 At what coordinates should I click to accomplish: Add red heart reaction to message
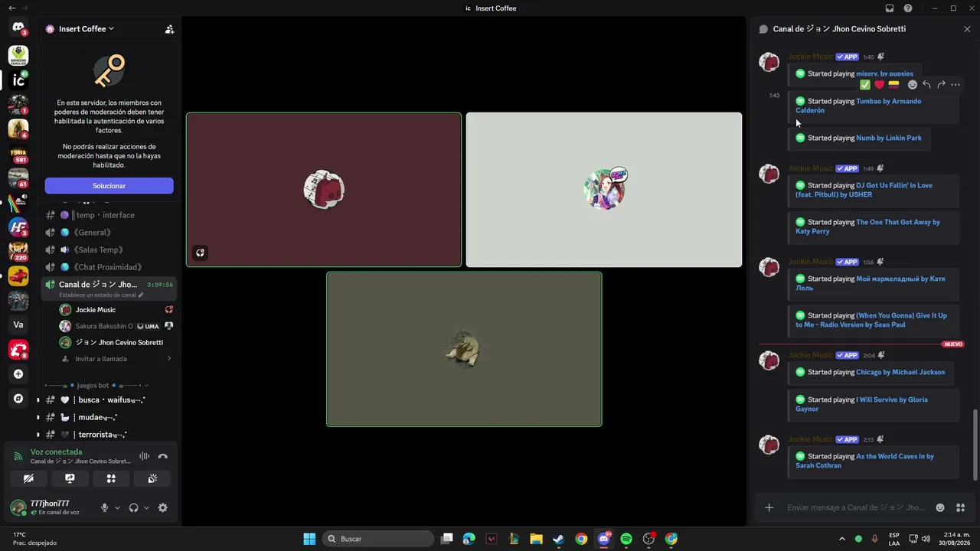879,85
